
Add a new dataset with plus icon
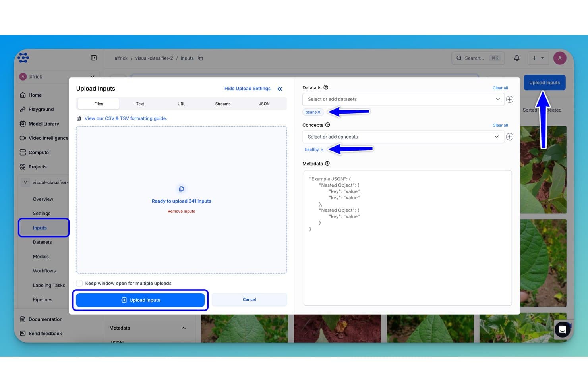(x=510, y=99)
